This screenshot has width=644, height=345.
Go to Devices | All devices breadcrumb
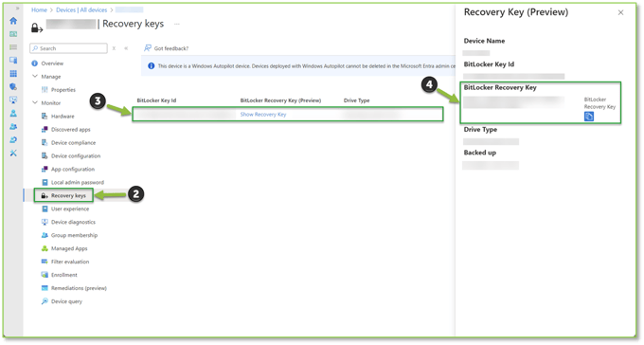point(81,9)
